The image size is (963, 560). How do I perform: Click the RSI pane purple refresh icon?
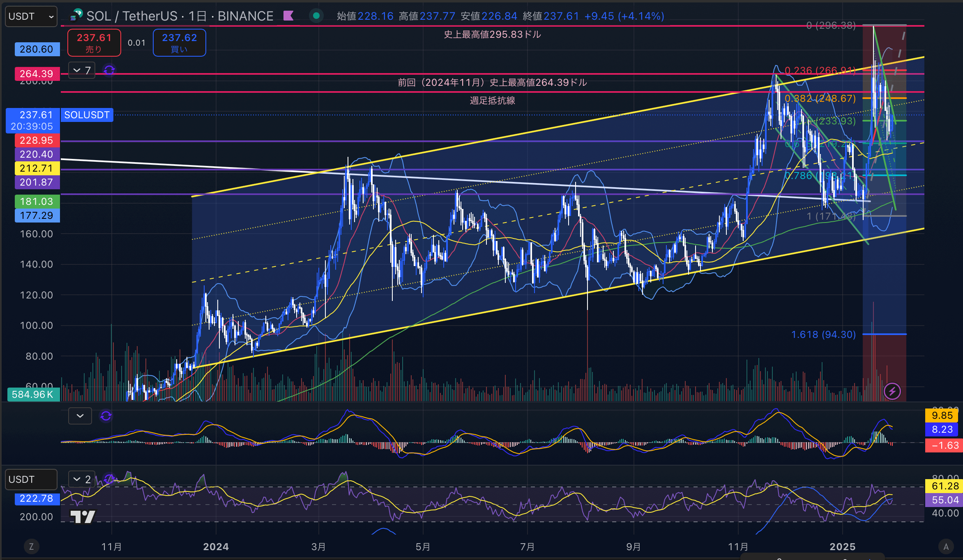[x=109, y=479]
